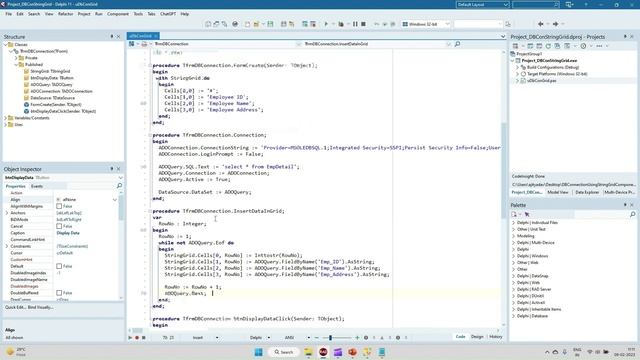
Task: Click the Caption value Display Data
Action: [68, 233]
